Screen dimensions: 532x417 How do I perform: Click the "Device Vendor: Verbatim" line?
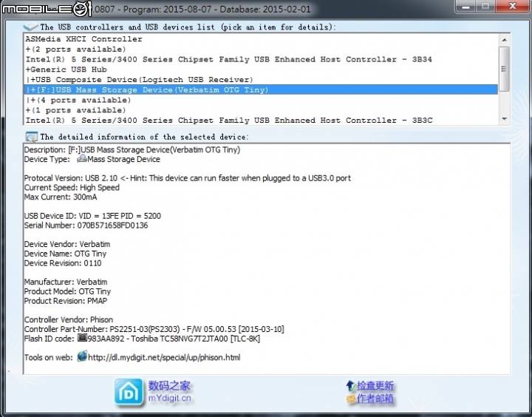66,244
